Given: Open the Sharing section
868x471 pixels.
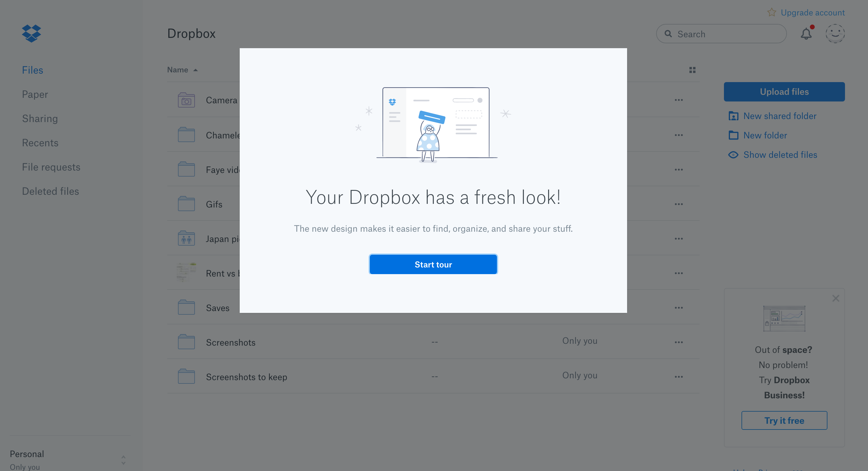Looking at the screenshot, I should [39, 118].
